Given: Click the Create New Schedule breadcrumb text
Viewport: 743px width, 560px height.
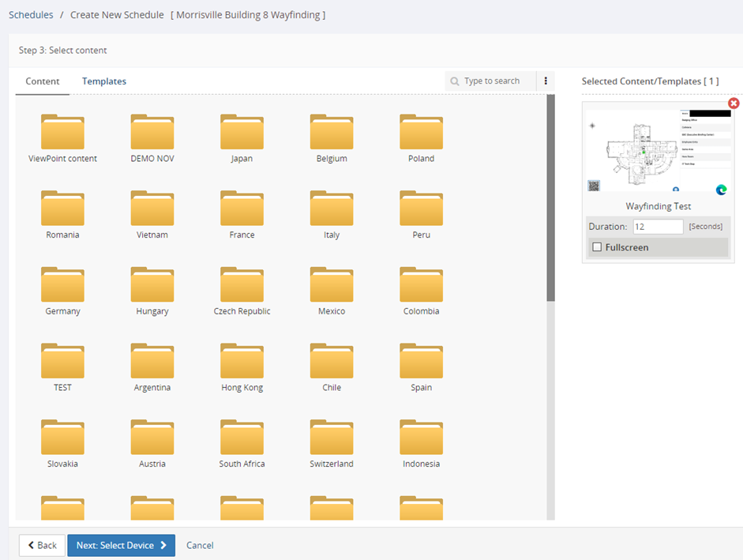Looking at the screenshot, I should [117, 15].
